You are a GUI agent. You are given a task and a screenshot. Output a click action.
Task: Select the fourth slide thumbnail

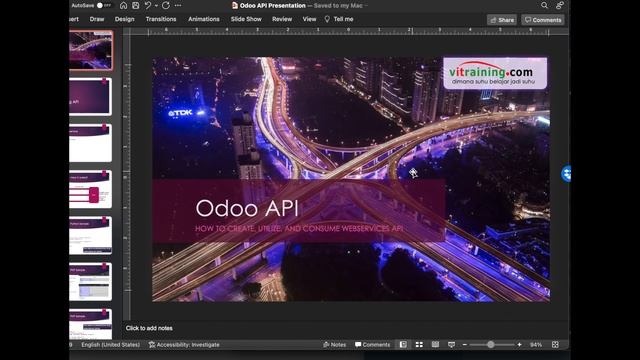point(90,189)
